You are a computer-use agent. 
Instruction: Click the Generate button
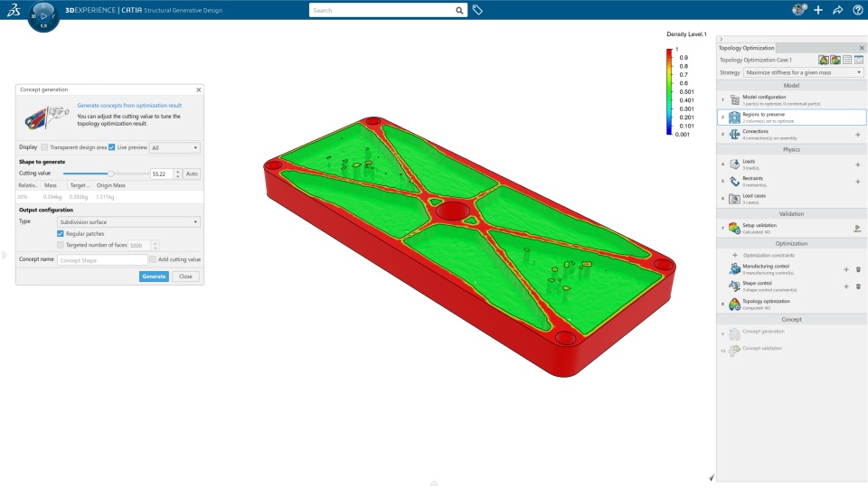click(154, 277)
